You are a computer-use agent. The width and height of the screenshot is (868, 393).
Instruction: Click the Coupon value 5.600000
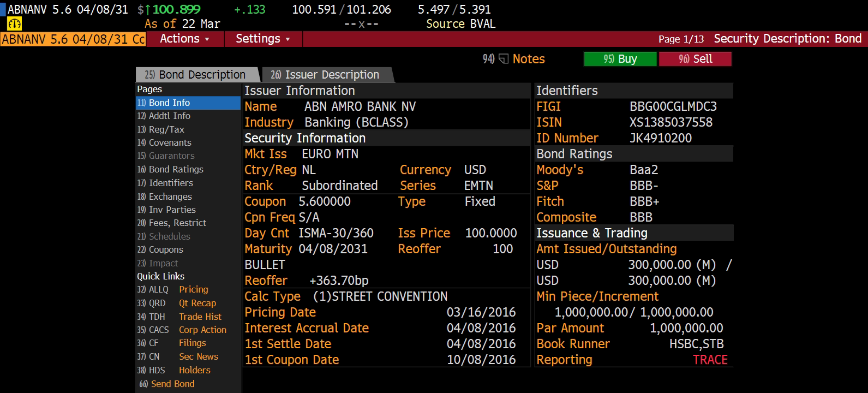325,201
